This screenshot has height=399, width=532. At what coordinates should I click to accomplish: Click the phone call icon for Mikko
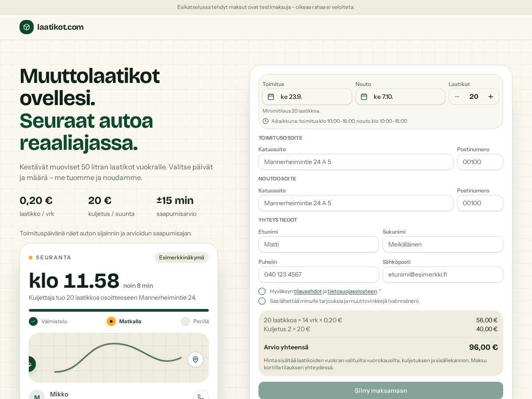[x=201, y=397]
